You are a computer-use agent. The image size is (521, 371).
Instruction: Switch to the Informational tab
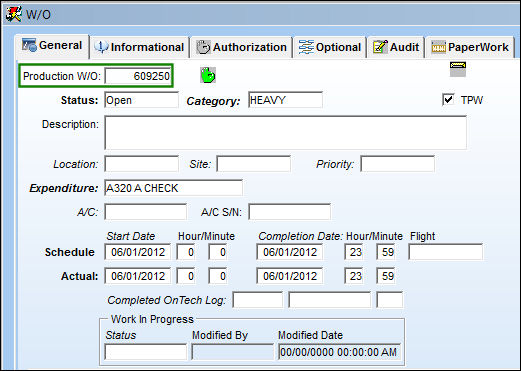coord(139,47)
